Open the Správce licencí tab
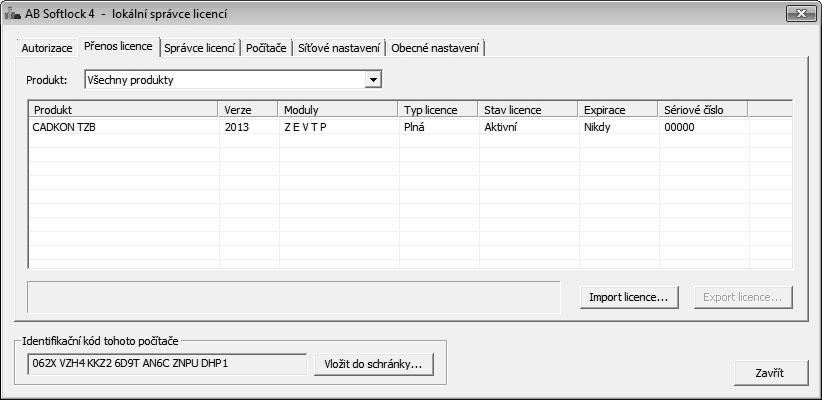 (199, 48)
